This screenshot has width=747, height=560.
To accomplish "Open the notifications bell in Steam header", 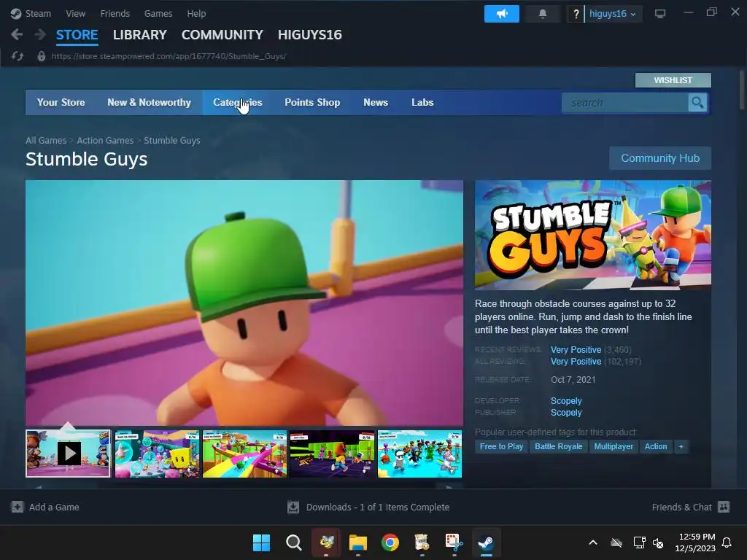I will pyautogui.click(x=543, y=14).
